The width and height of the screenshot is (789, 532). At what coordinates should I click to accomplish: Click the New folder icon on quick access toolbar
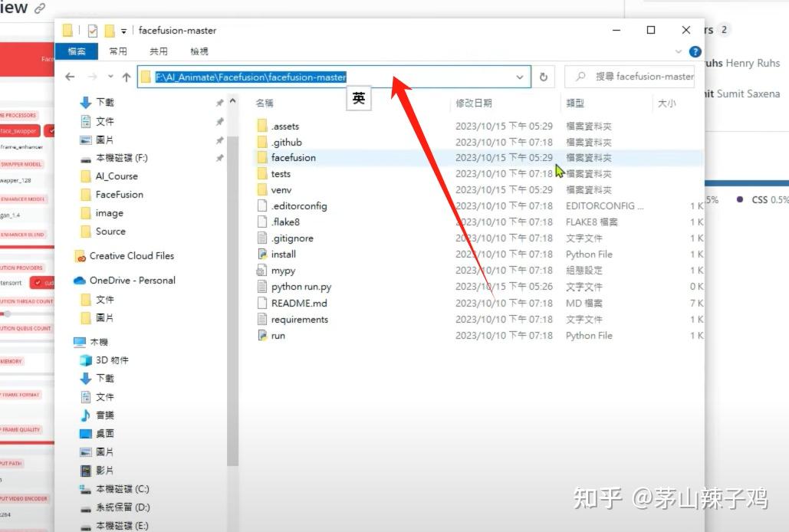click(110, 30)
